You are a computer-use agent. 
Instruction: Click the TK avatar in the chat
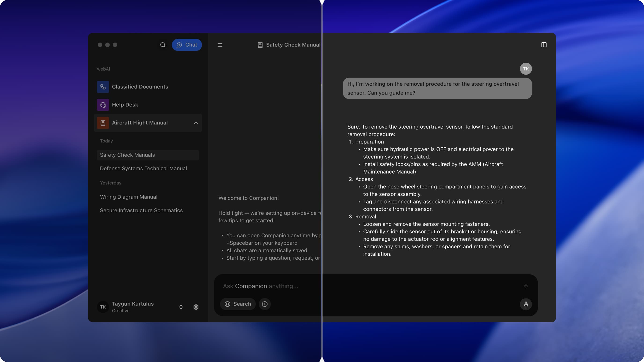(526, 69)
